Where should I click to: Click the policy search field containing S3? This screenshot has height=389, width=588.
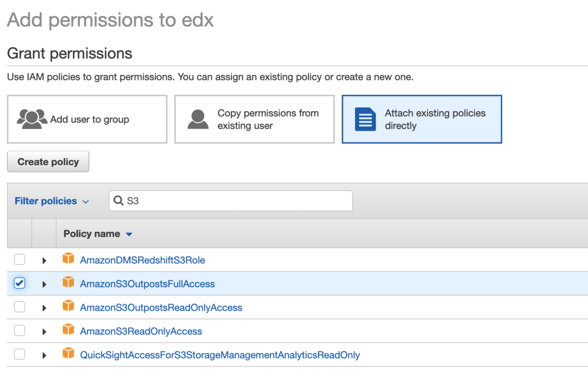tap(231, 201)
